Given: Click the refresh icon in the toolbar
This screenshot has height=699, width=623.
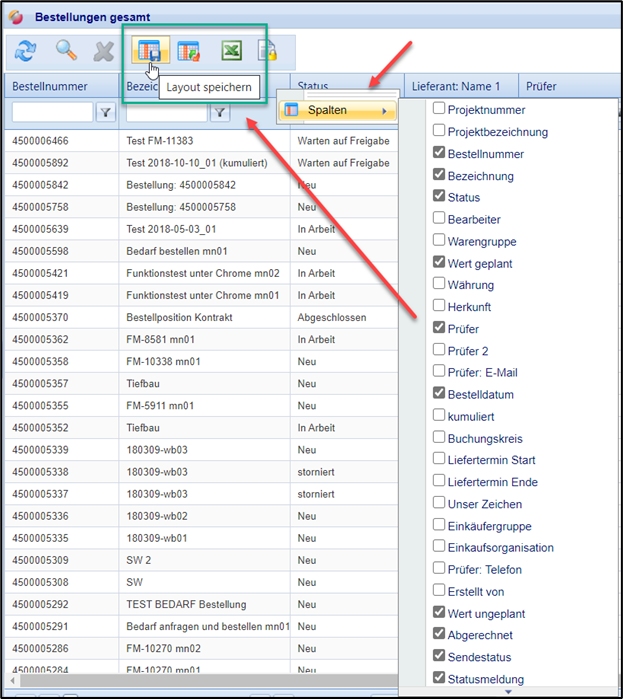Looking at the screenshot, I should click(x=25, y=51).
